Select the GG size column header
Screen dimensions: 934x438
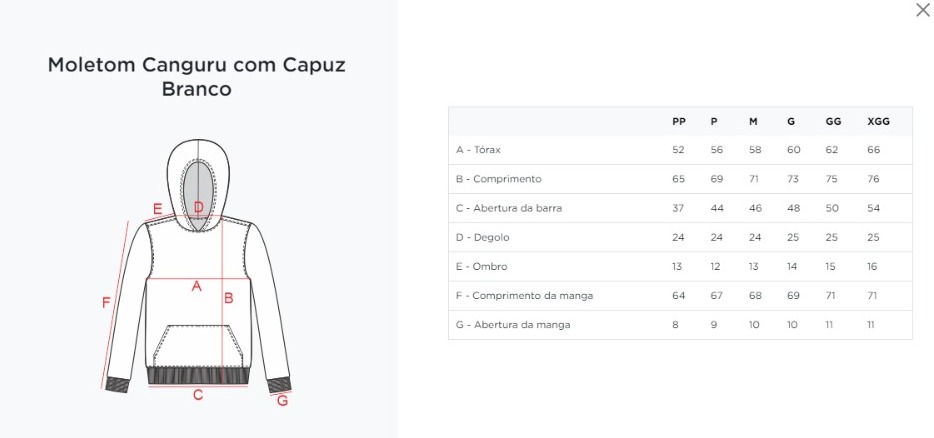click(833, 121)
